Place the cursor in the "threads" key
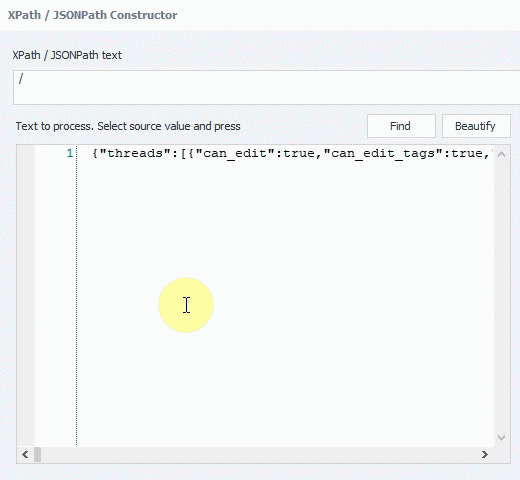Image resolution: width=520 pixels, height=480 pixels. tap(135, 153)
